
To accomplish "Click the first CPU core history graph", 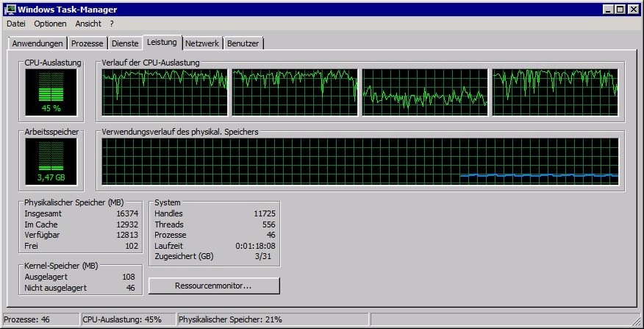I will [x=164, y=92].
